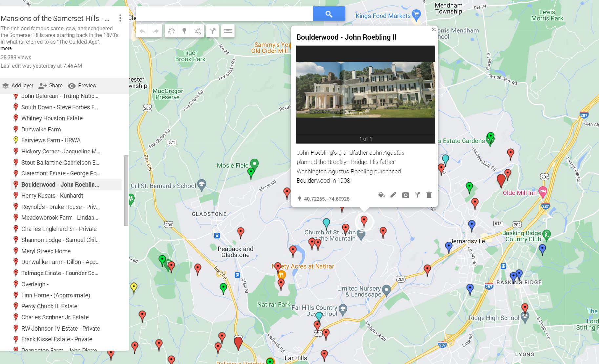Open the map options three-dot menu
Screen dimensions: 599x364
pos(121,18)
